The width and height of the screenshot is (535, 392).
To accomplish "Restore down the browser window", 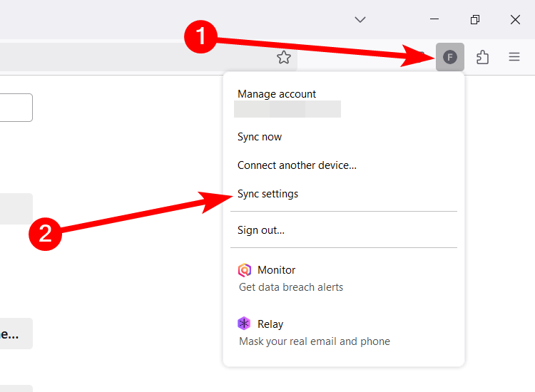I will (x=475, y=19).
